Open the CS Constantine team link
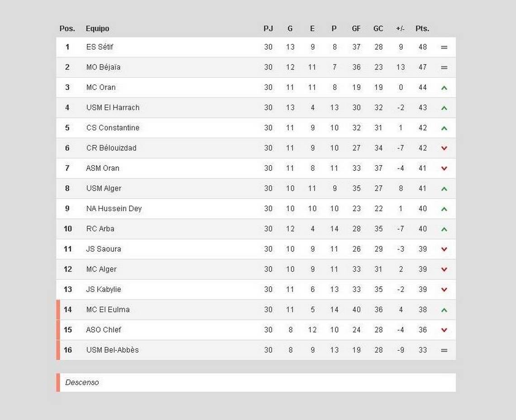 click(x=113, y=127)
